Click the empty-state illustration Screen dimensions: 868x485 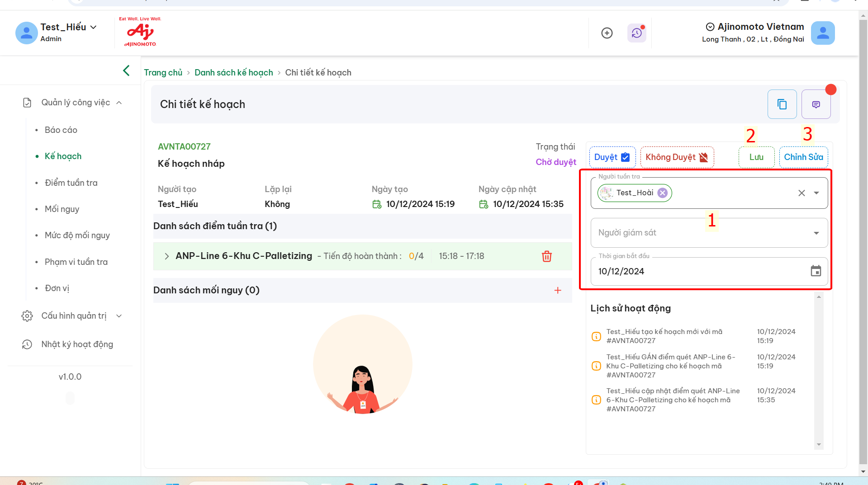click(x=363, y=364)
